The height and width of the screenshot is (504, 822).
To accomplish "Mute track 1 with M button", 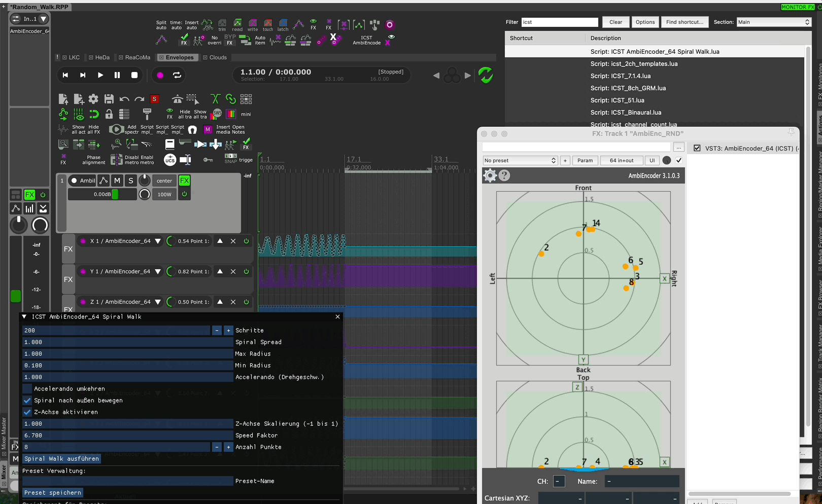I will 117,181.
